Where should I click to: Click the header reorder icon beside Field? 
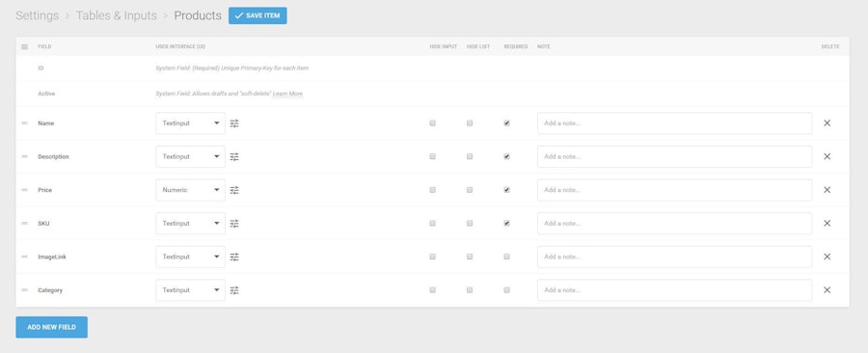(x=24, y=47)
